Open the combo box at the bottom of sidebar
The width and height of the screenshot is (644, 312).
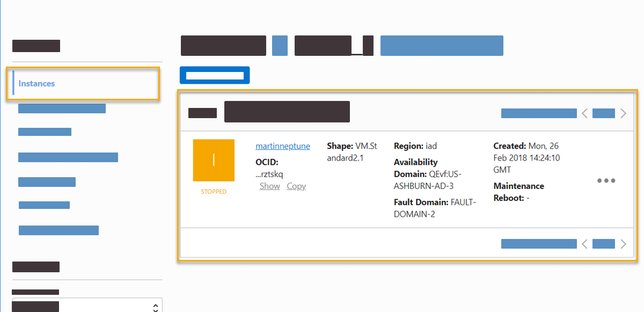pos(86,305)
